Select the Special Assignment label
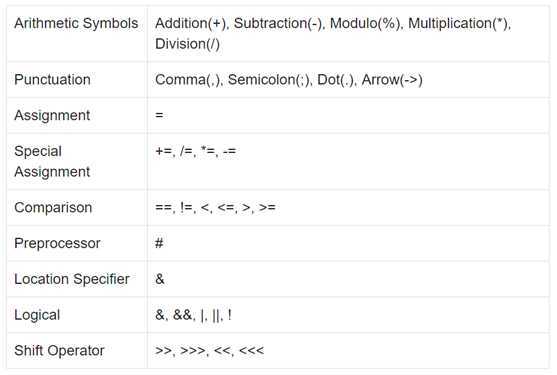The height and width of the screenshot is (375, 557). (x=52, y=161)
